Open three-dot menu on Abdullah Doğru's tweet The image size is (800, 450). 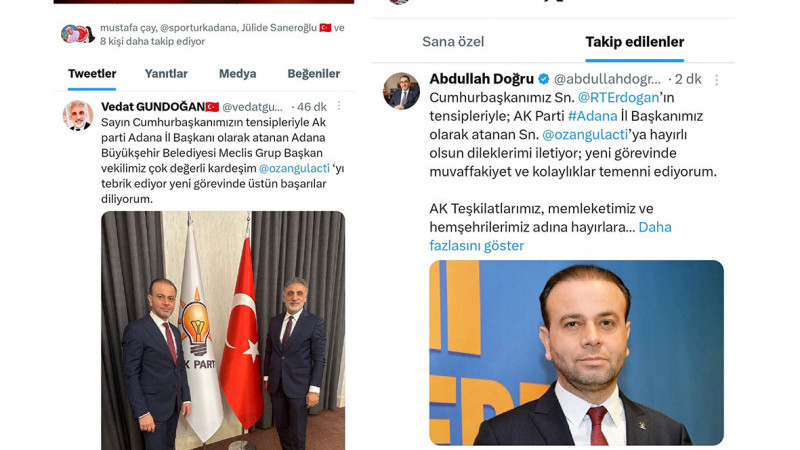[716, 80]
